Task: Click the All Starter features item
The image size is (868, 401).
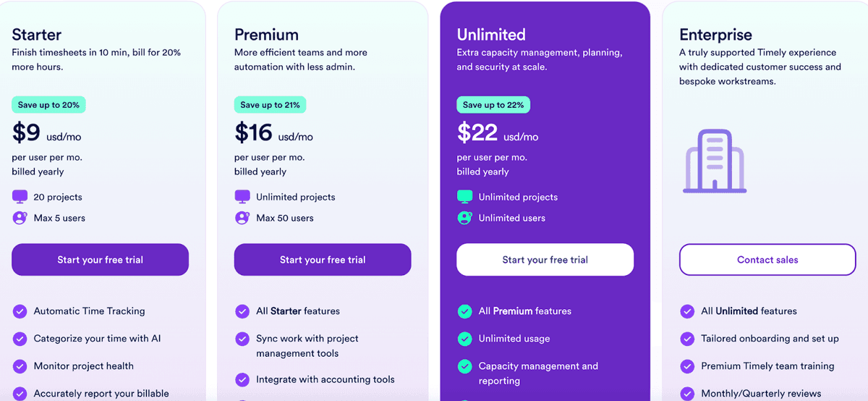Action: [298, 311]
